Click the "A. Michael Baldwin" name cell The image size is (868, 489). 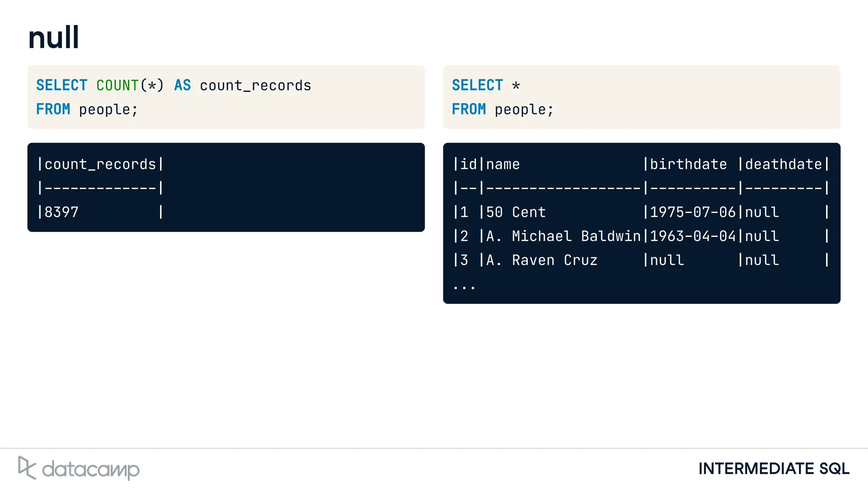pyautogui.click(x=563, y=236)
